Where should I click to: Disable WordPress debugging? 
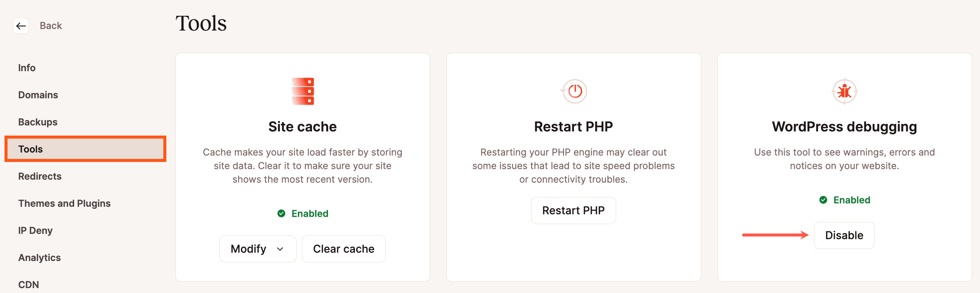(844, 235)
